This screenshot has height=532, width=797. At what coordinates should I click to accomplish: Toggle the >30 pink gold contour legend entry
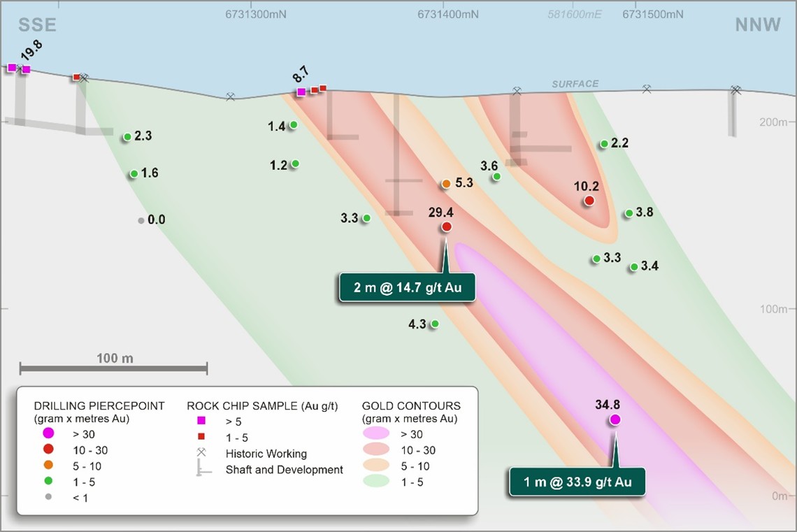[x=376, y=434]
